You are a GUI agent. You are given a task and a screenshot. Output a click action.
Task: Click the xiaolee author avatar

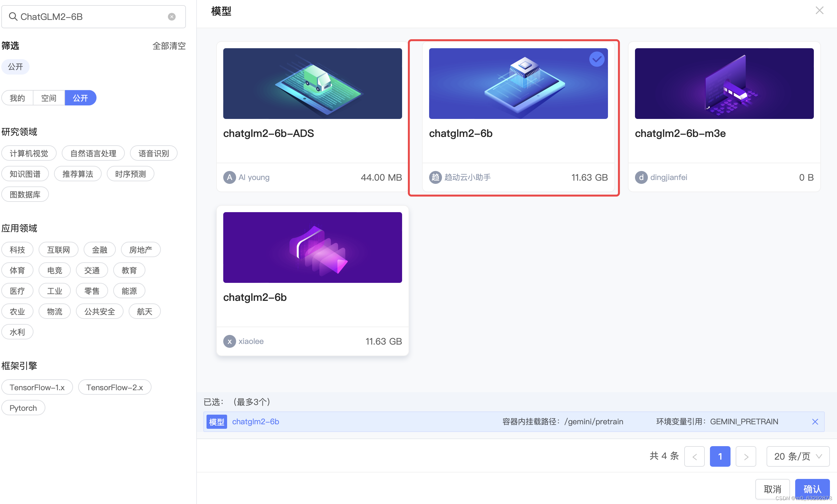229,341
